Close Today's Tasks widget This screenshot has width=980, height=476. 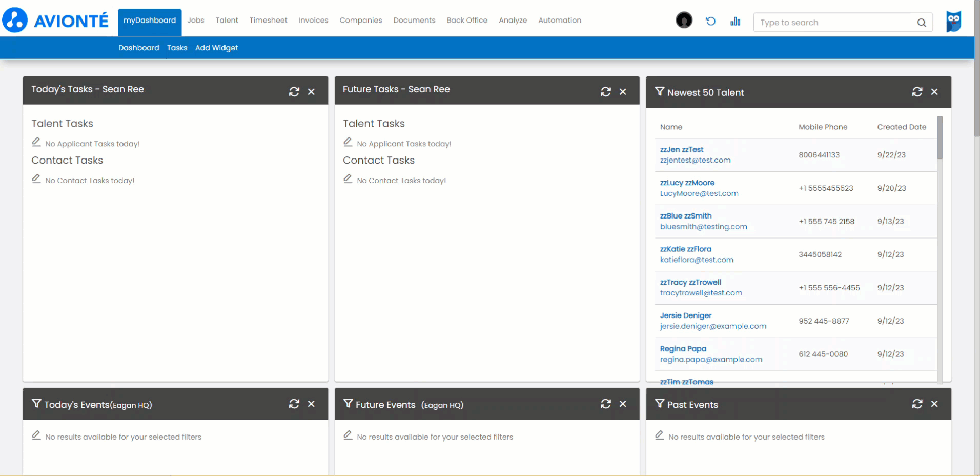coord(311,92)
